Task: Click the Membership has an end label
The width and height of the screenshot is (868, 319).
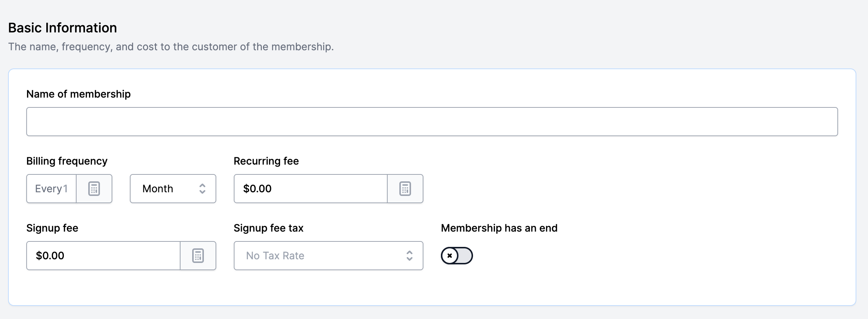Action: pos(499,228)
